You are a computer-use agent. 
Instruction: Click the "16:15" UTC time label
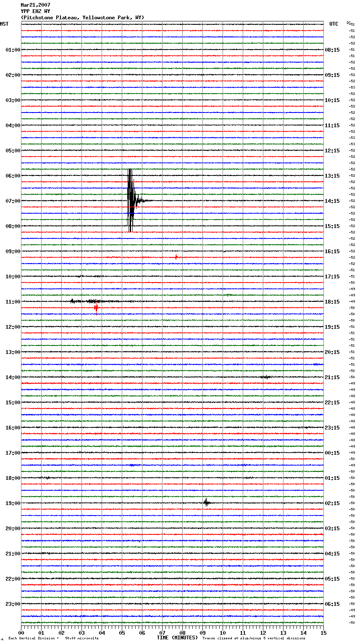point(332,251)
